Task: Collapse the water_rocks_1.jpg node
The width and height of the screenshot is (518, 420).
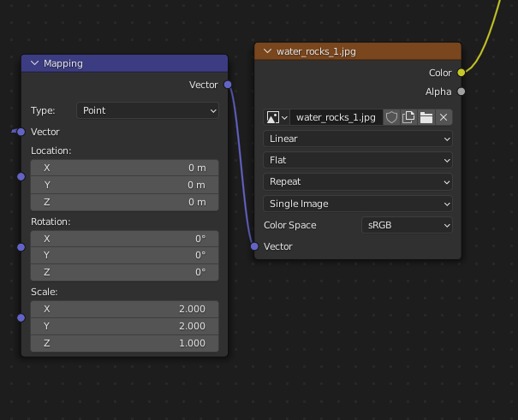Action: tap(268, 51)
